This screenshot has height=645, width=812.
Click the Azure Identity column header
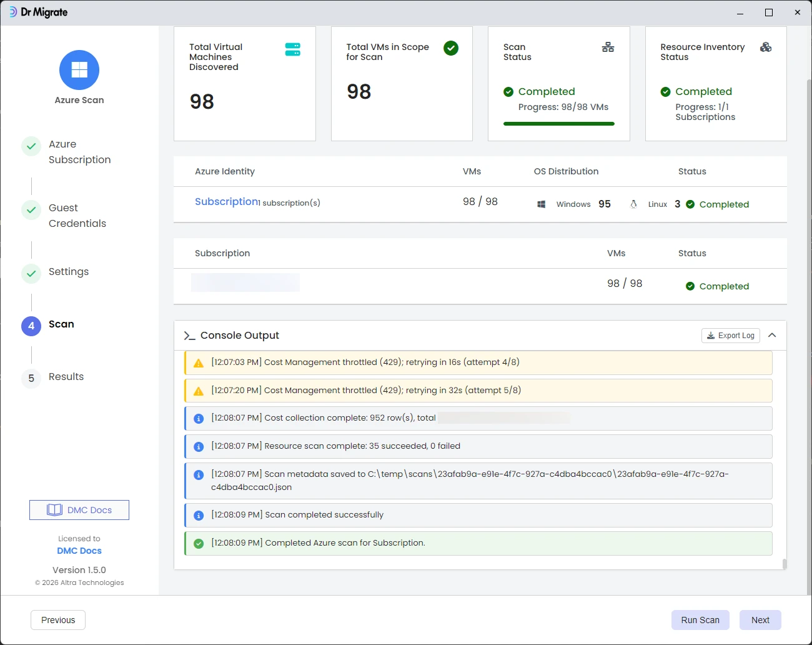[x=225, y=171]
